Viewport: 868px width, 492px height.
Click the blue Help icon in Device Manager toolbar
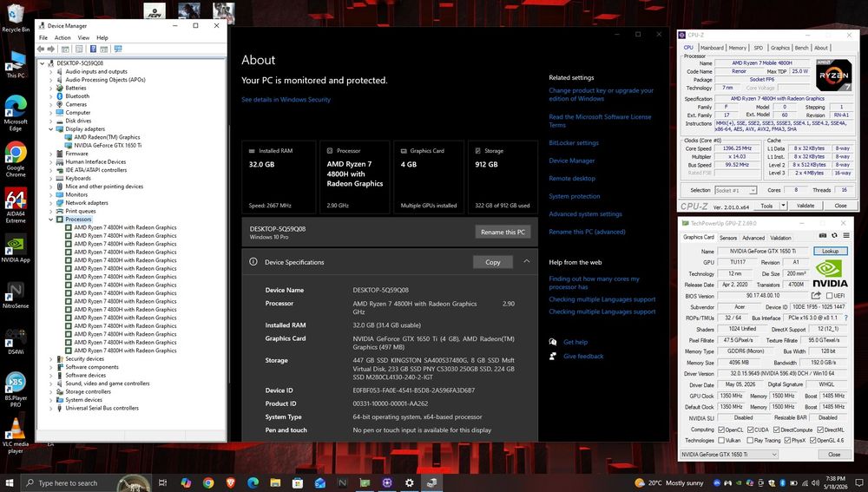coord(93,49)
